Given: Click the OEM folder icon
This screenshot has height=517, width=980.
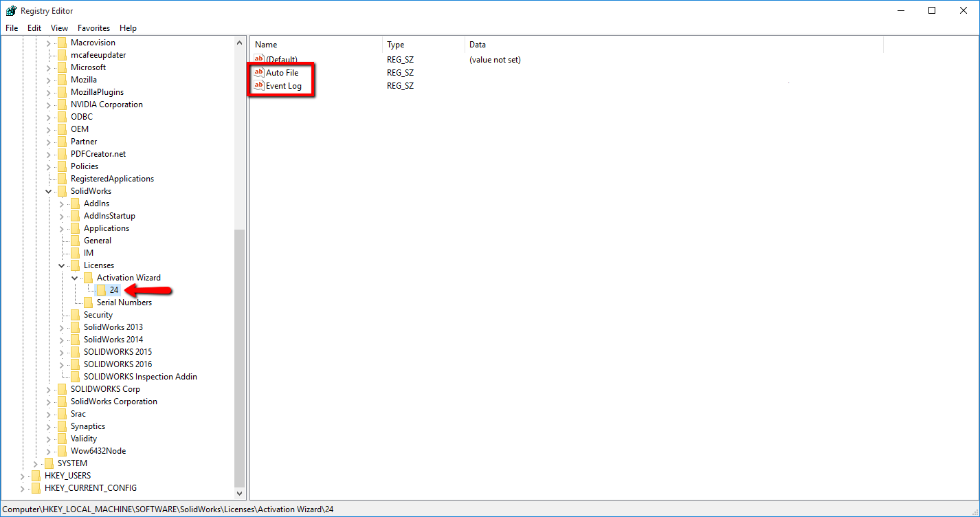Looking at the screenshot, I should tap(63, 129).
